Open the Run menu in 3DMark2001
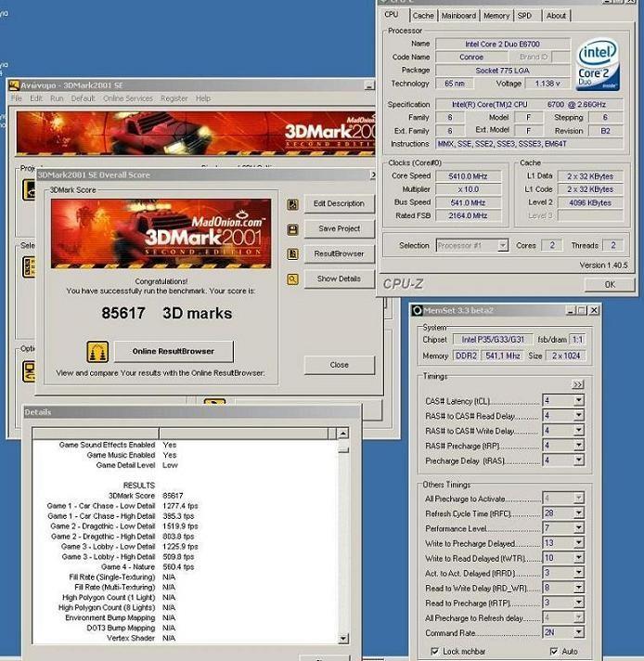644x661 pixels. pyautogui.click(x=57, y=98)
